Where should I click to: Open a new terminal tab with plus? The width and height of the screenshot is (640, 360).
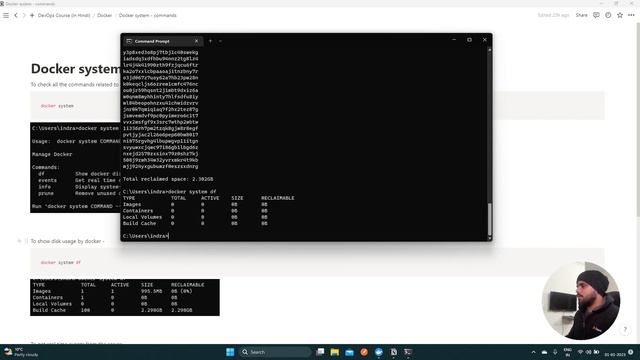[210, 41]
